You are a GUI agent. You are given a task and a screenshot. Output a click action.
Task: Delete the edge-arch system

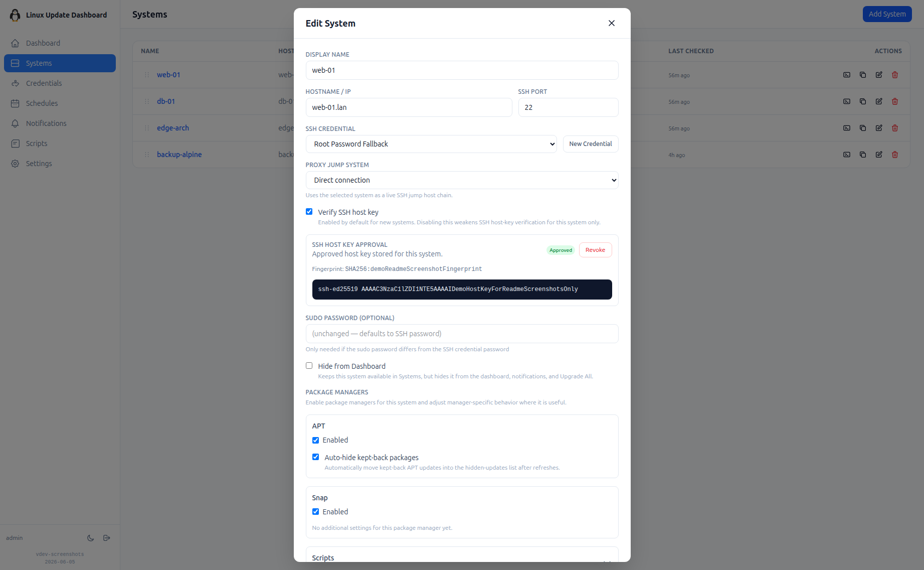895,128
